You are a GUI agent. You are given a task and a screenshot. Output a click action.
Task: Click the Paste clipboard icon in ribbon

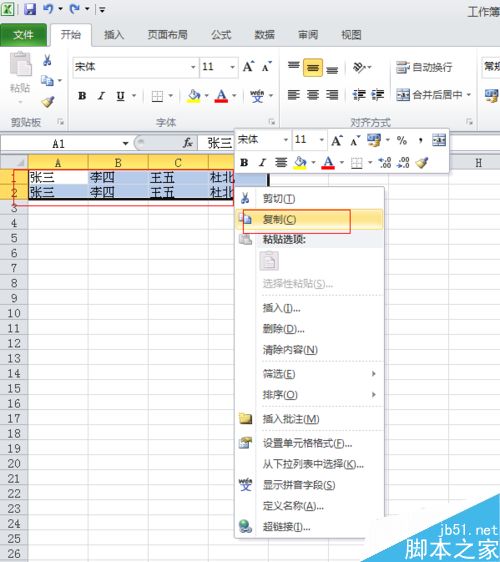[20, 63]
